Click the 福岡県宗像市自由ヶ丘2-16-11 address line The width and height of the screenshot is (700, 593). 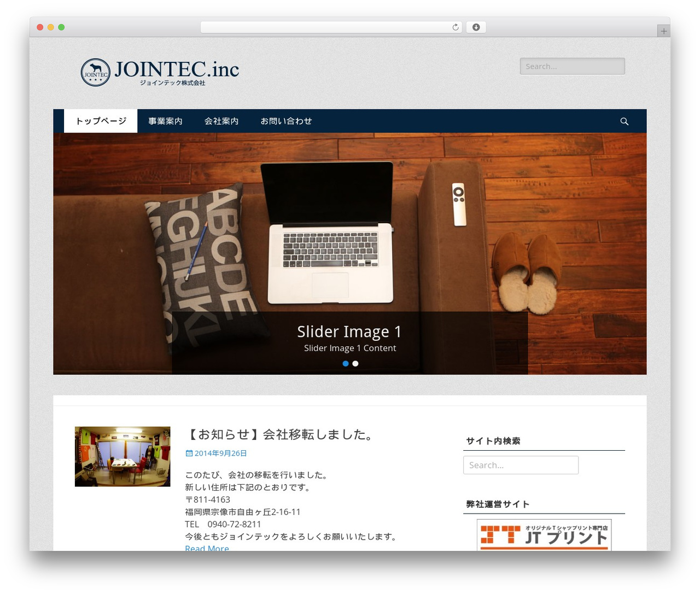click(x=243, y=512)
